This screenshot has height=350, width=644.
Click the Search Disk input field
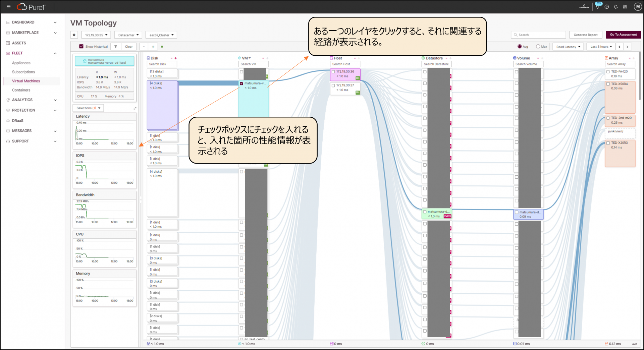162,64
